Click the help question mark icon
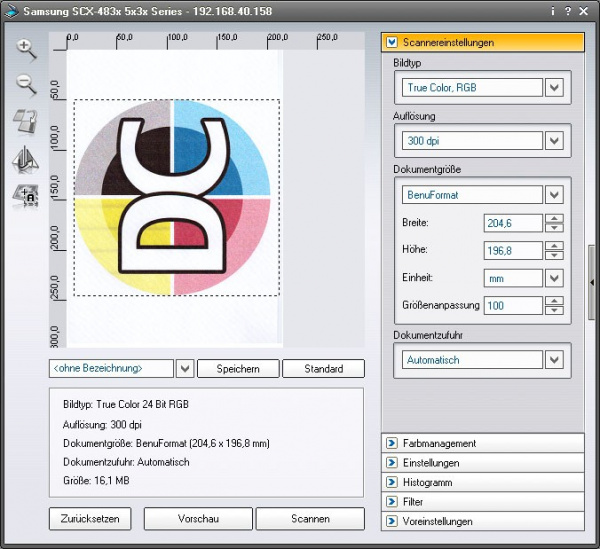The image size is (600, 549). coord(568,11)
